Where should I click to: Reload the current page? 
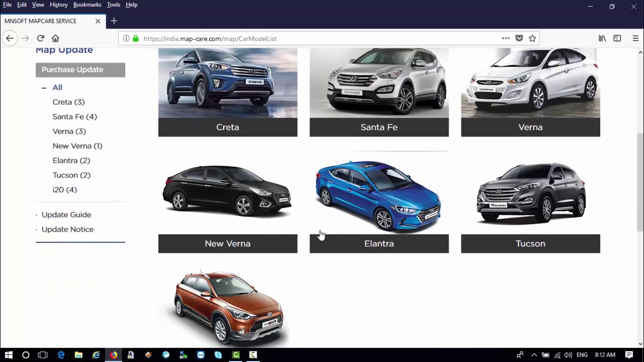40,38
